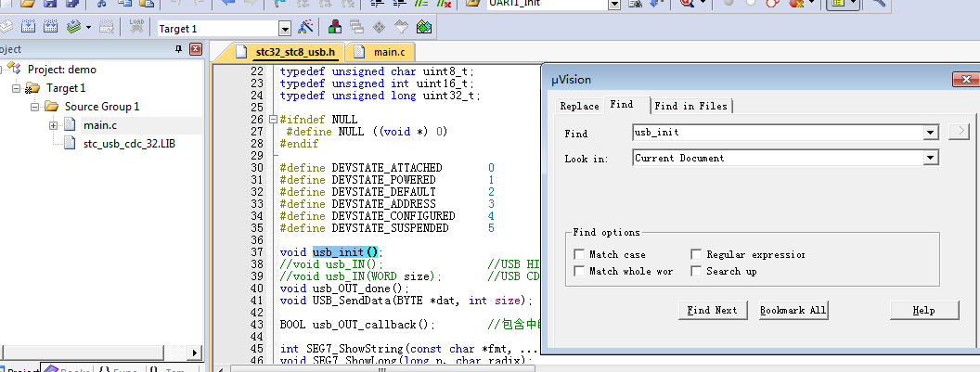Open the Look in Current Document dropdown
The height and width of the screenshot is (372, 980).
pos(931,159)
